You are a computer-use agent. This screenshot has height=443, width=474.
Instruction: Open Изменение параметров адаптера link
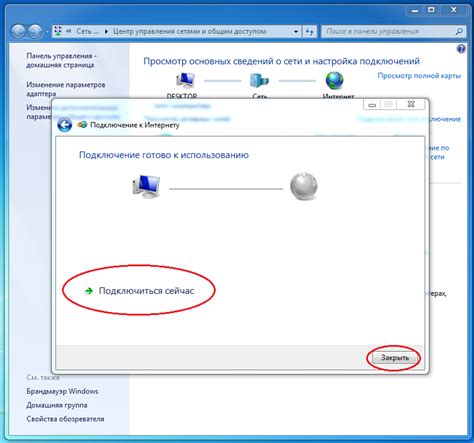[x=66, y=89]
